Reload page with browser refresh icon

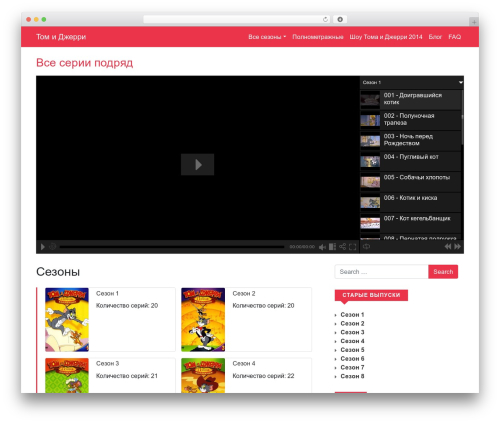click(325, 19)
